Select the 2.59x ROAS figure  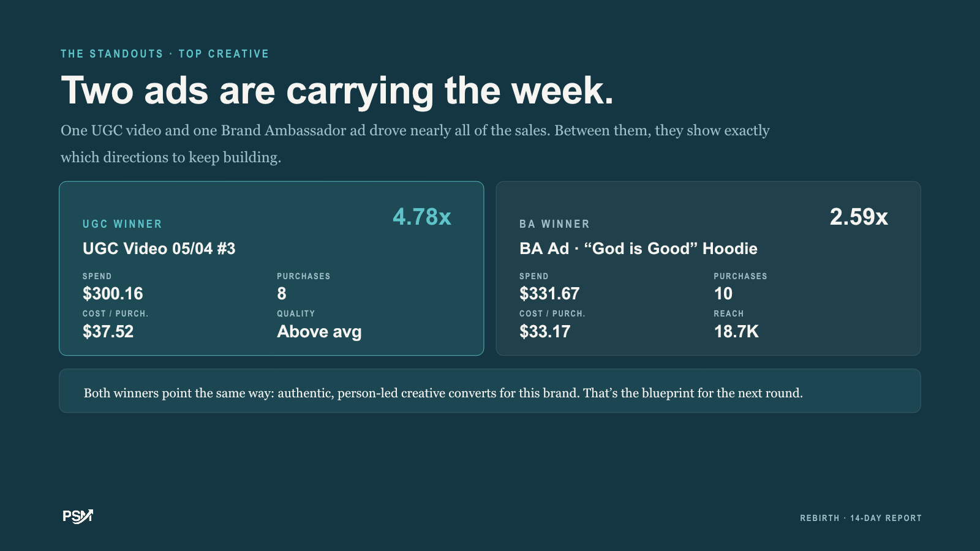[x=859, y=217]
